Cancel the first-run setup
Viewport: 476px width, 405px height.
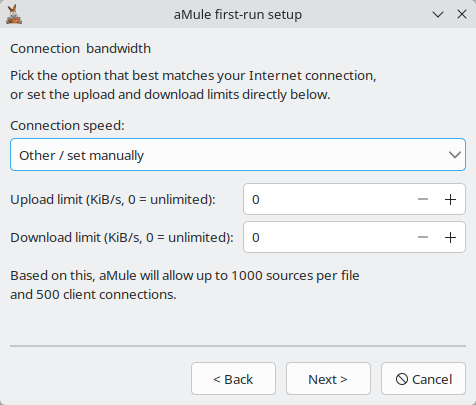(x=423, y=379)
